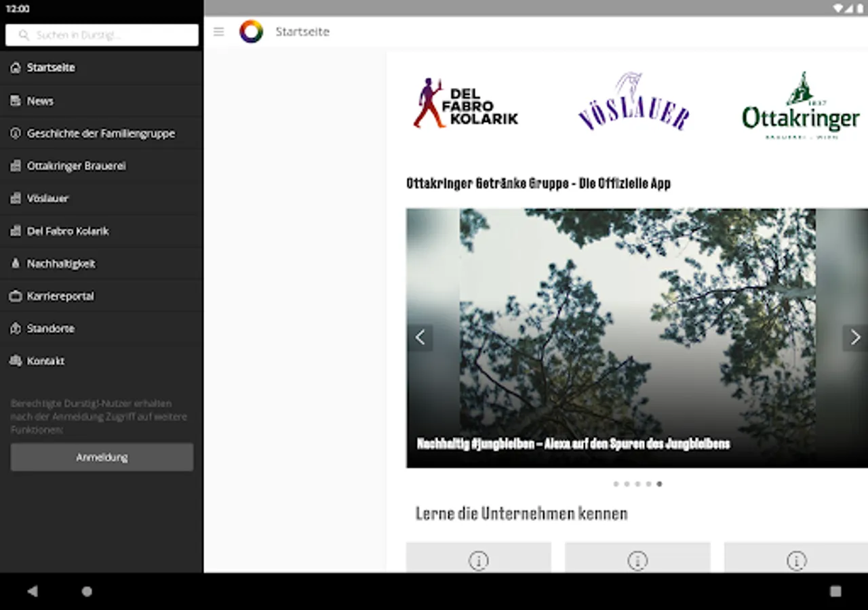The width and height of the screenshot is (868, 610).
Task: Click Ottakringer Getränke Gruppe headline text
Action: point(538,184)
